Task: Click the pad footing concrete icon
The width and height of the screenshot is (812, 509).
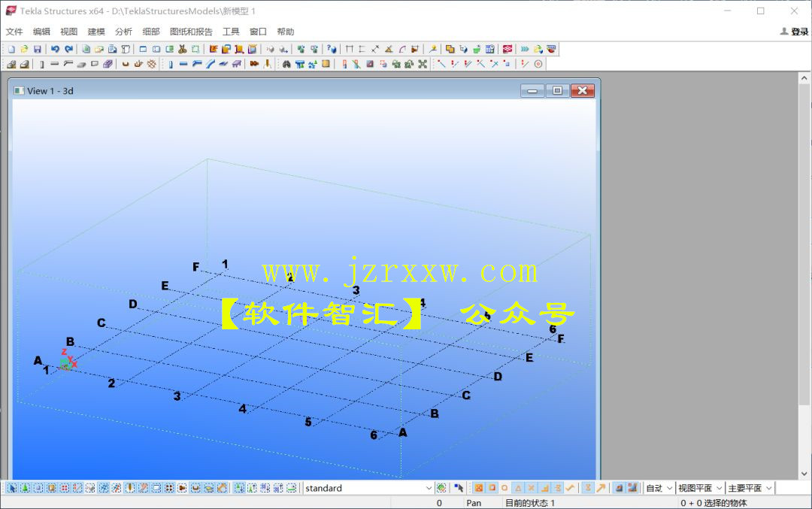Action: (x=11, y=64)
